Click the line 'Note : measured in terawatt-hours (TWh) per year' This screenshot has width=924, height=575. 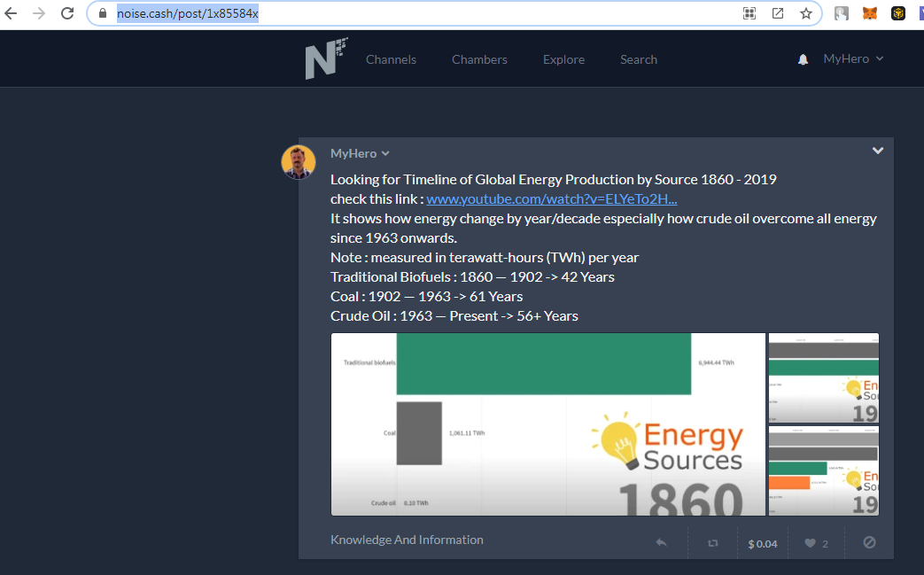click(485, 258)
